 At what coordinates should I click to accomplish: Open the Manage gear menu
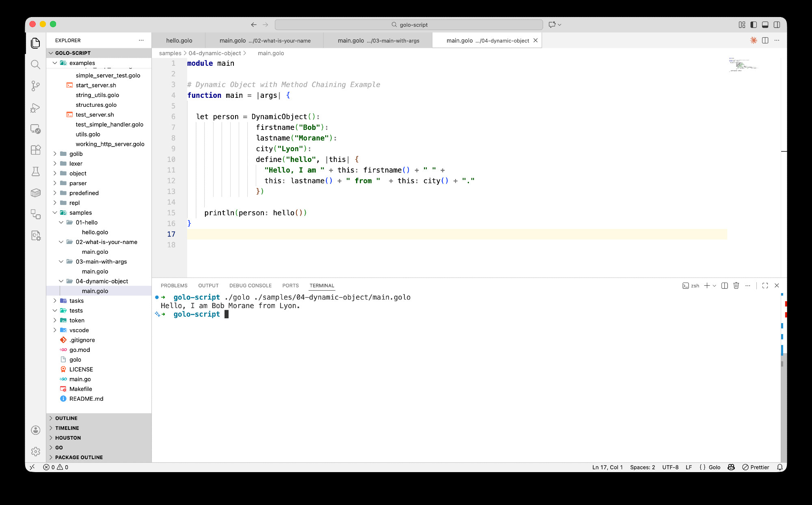click(36, 451)
